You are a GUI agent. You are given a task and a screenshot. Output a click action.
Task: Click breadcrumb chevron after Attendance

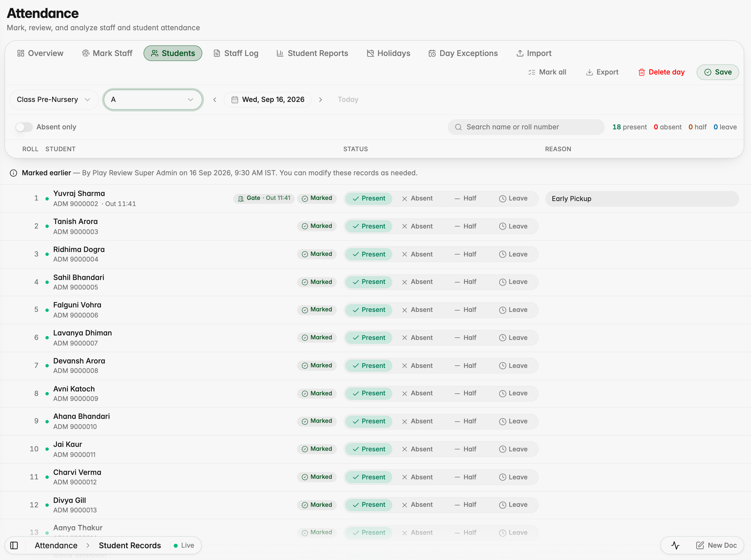(x=88, y=545)
